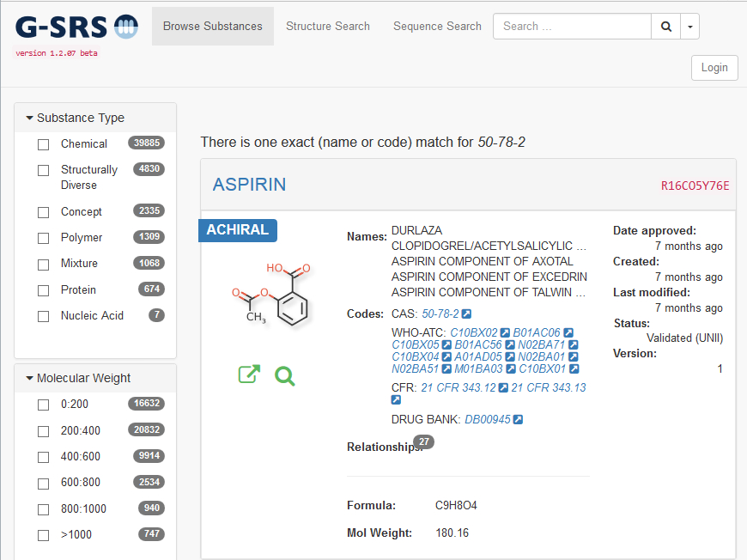Follow the WHO-ATC C10BX02 link

tap(474, 332)
